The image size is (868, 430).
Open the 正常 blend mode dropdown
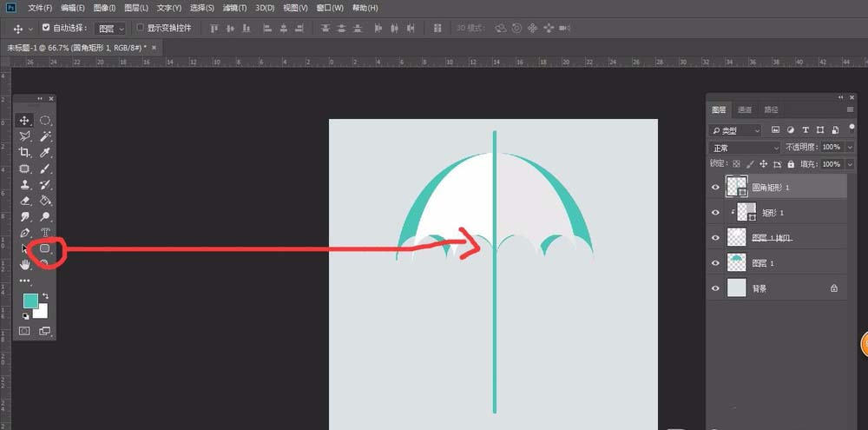[x=743, y=148]
